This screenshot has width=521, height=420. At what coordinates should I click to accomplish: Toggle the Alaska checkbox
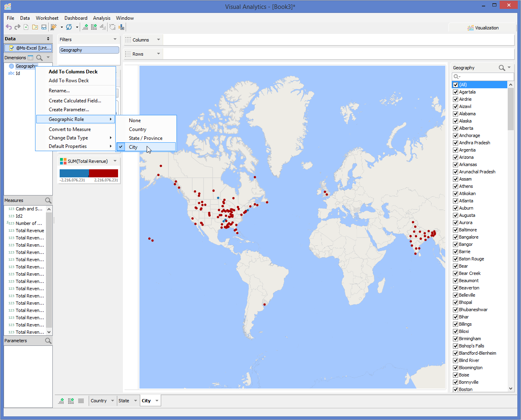(455, 121)
